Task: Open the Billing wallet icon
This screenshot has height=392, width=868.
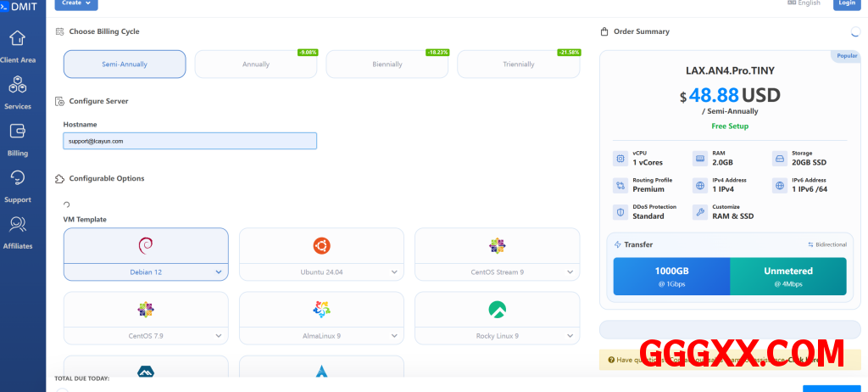Action: click(17, 132)
